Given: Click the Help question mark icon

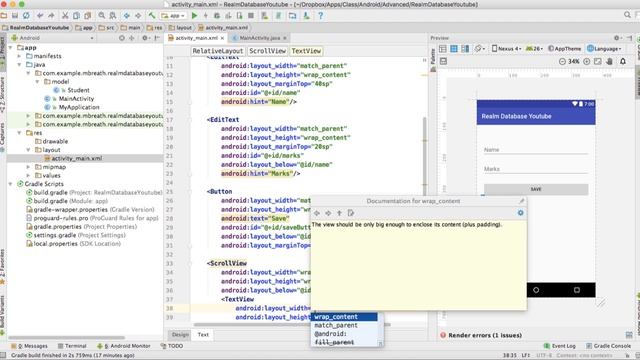Looking at the screenshot, I should (320, 16).
